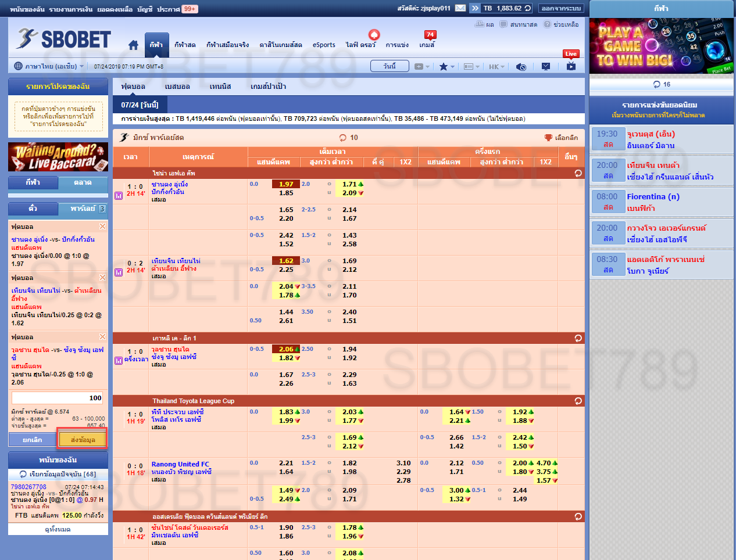Mute odds-change sound icon

point(521,67)
